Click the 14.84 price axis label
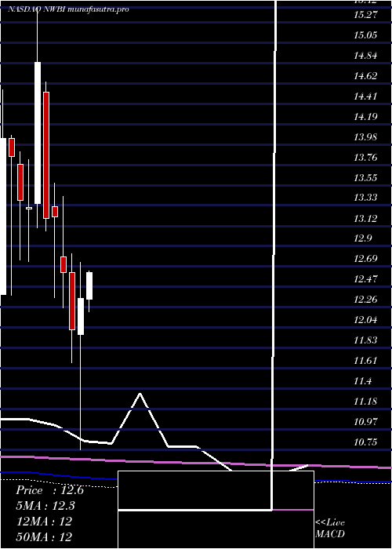This screenshot has height=549, width=392. point(365,56)
